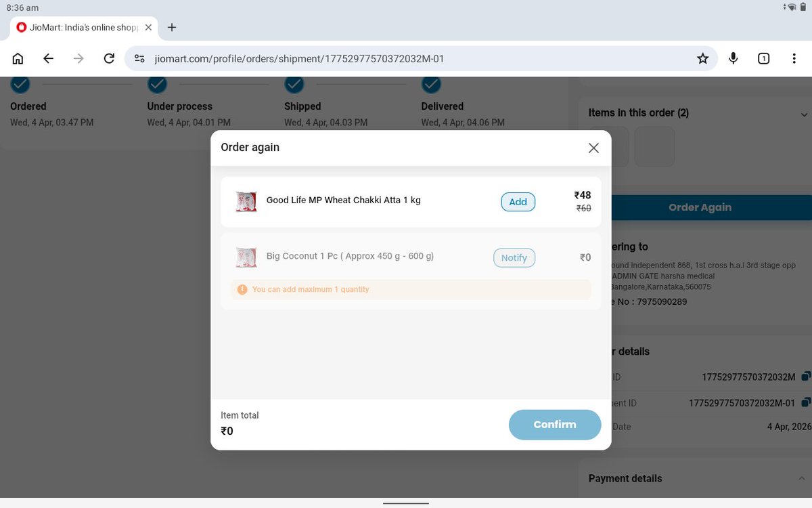Select the struck-through ₹60 price
Viewport: 812px width, 508px height.
tap(583, 208)
